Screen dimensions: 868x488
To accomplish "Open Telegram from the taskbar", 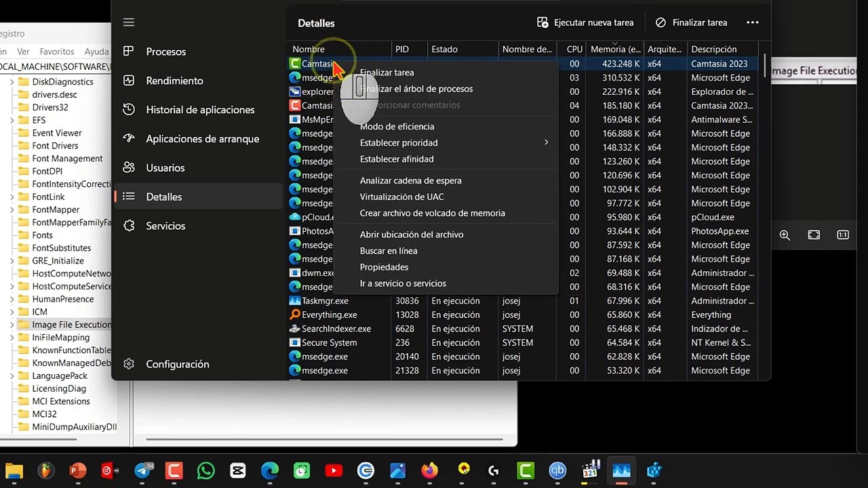I will (143, 470).
